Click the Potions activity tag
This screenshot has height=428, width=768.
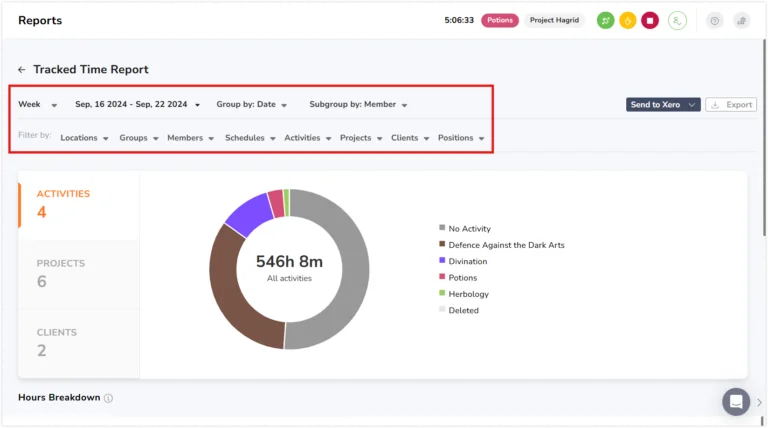[x=500, y=20]
